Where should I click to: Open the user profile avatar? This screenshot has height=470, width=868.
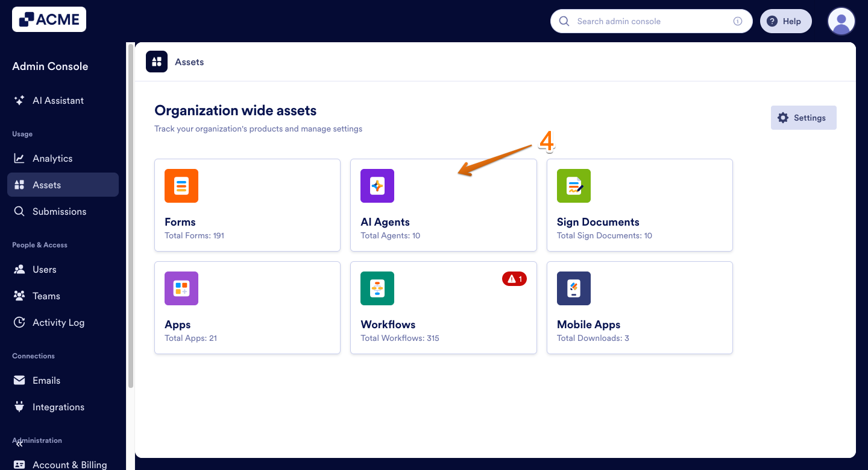click(841, 21)
